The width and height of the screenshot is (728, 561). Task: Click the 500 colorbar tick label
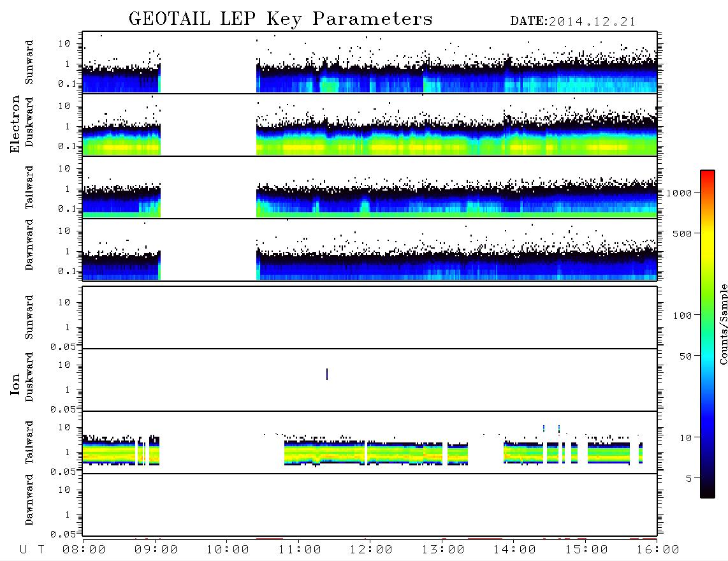pyautogui.click(x=683, y=233)
